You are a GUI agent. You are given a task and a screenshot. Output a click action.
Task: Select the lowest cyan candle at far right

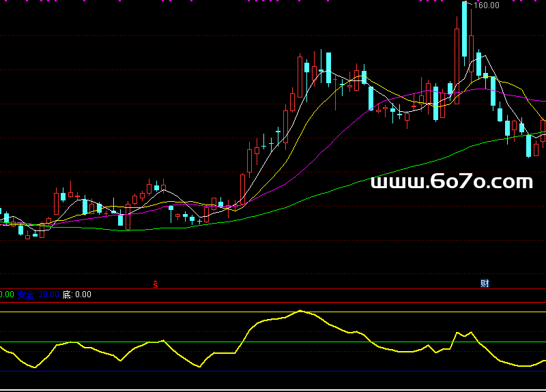pos(528,145)
